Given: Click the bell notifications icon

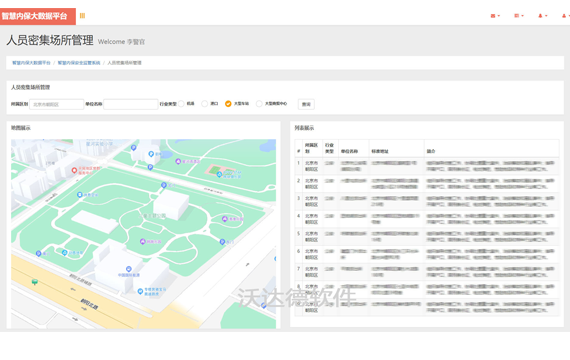Looking at the screenshot, I should (x=540, y=16).
